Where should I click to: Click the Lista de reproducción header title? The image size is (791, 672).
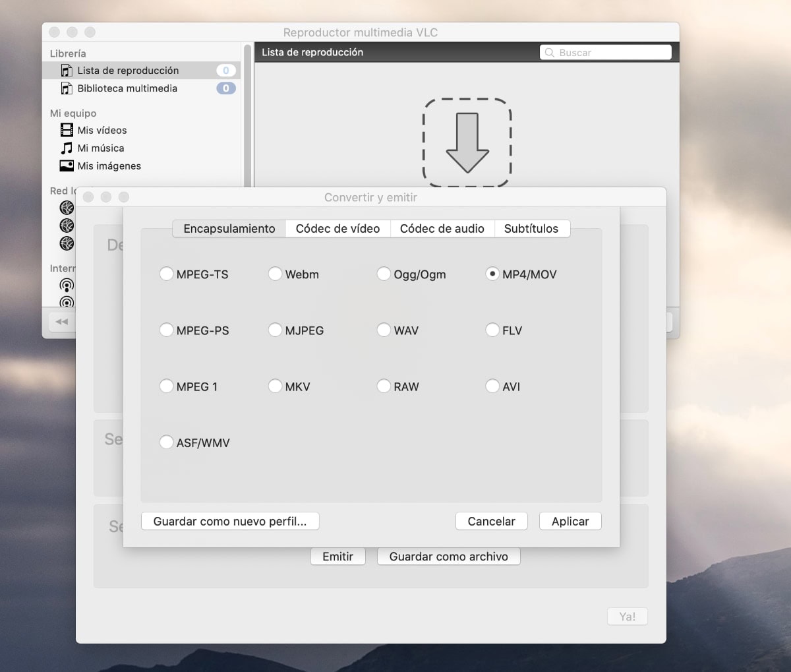pyautogui.click(x=312, y=52)
